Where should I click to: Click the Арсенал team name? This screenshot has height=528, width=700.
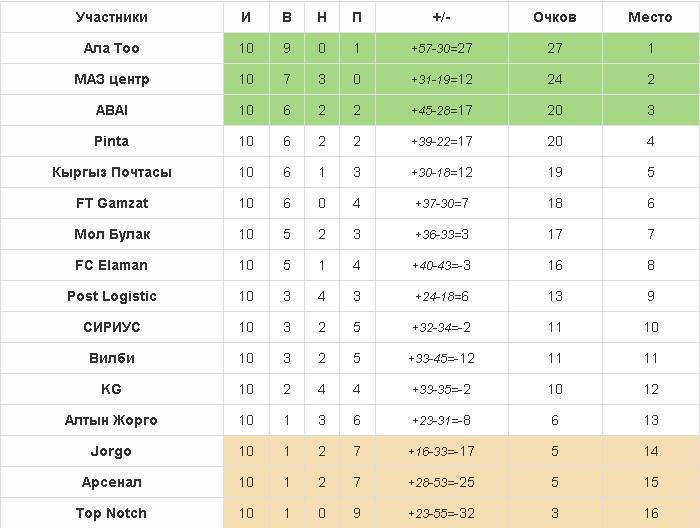(111, 482)
